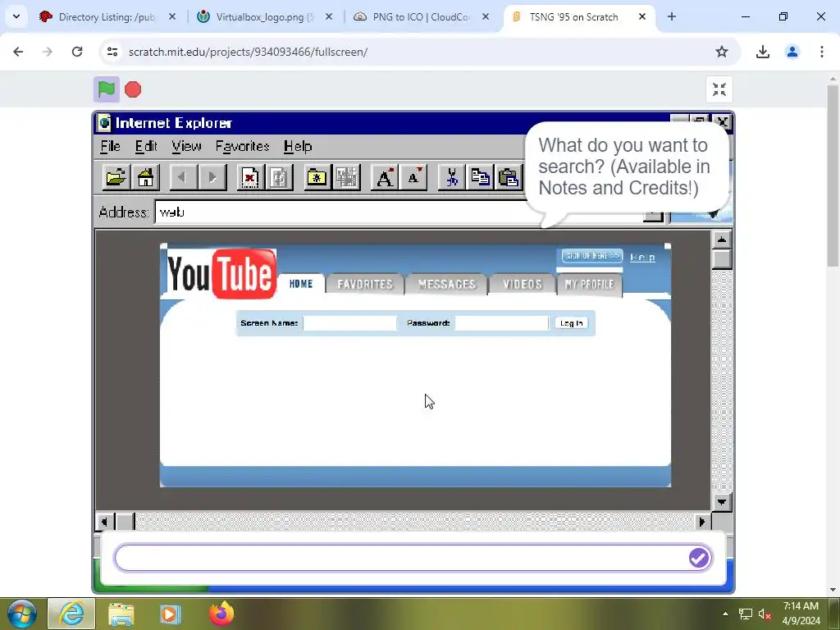Click the Help link on YouTube page

pyautogui.click(x=642, y=257)
